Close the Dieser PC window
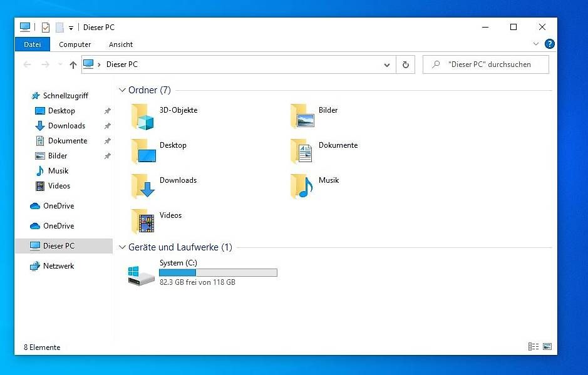This screenshot has height=375, width=588. click(x=542, y=27)
